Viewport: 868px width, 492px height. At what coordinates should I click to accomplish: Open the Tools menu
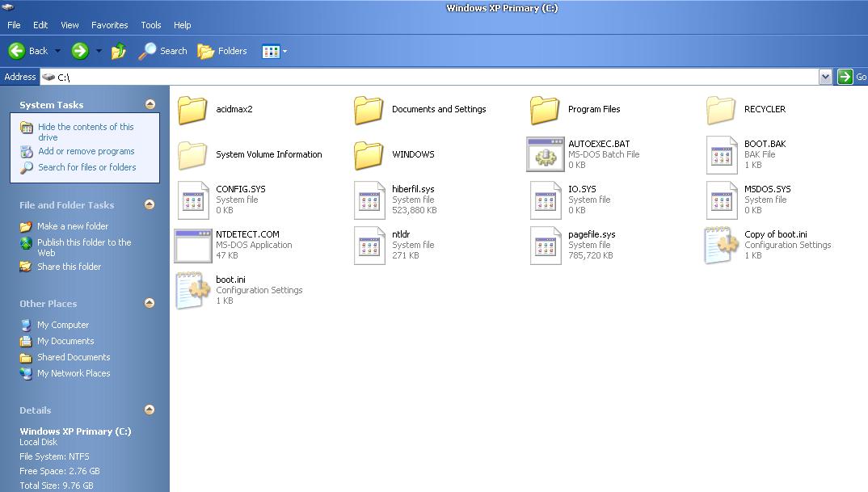tap(150, 25)
